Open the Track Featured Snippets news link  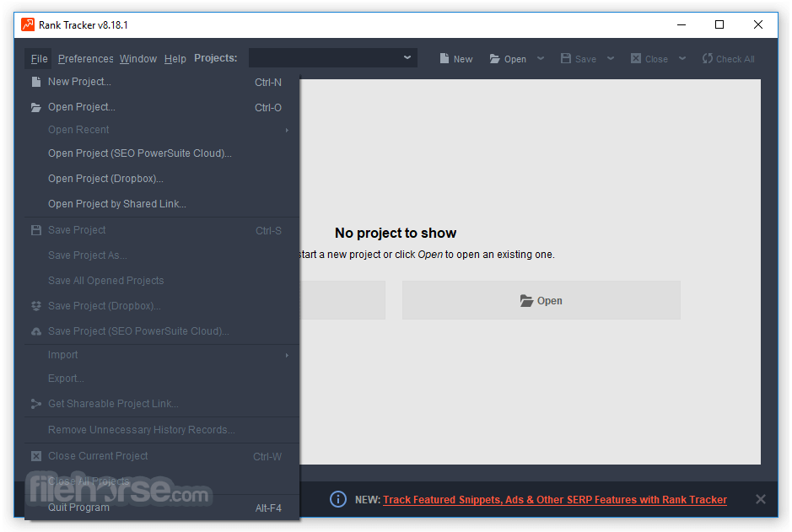click(555, 500)
